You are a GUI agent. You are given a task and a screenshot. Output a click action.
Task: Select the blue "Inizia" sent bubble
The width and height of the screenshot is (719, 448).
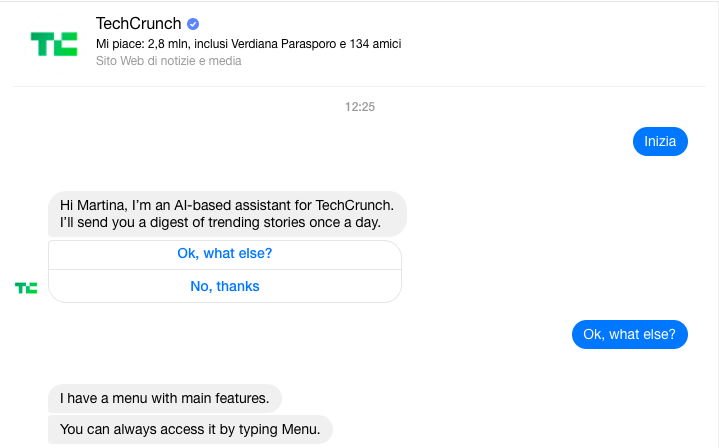point(660,142)
